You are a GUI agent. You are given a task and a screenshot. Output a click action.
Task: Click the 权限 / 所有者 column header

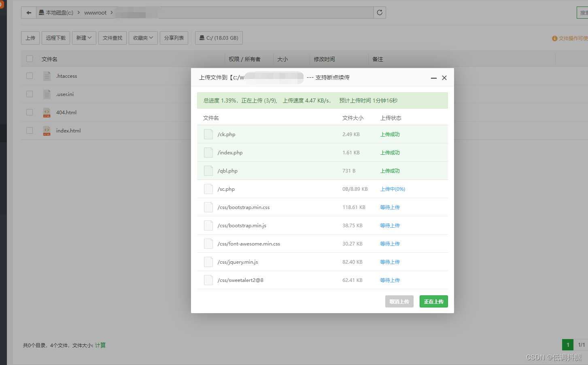(x=244, y=59)
